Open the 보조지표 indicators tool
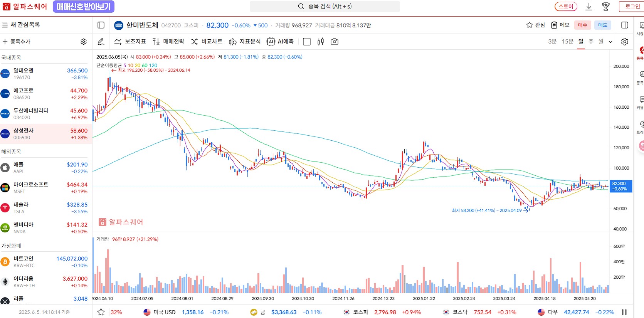This screenshot has height=318, width=644. point(130,42)
